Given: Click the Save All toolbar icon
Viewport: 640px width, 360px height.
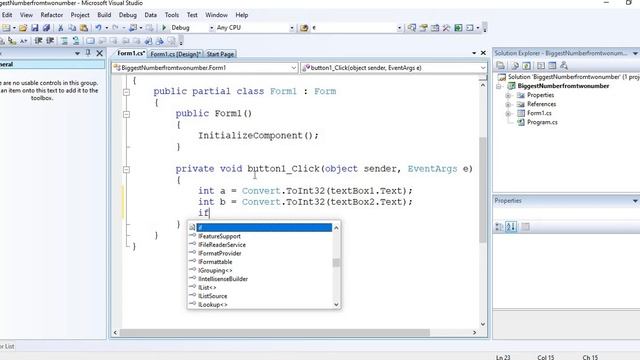Looking at the screenshot, I should (x=46, y=28).
